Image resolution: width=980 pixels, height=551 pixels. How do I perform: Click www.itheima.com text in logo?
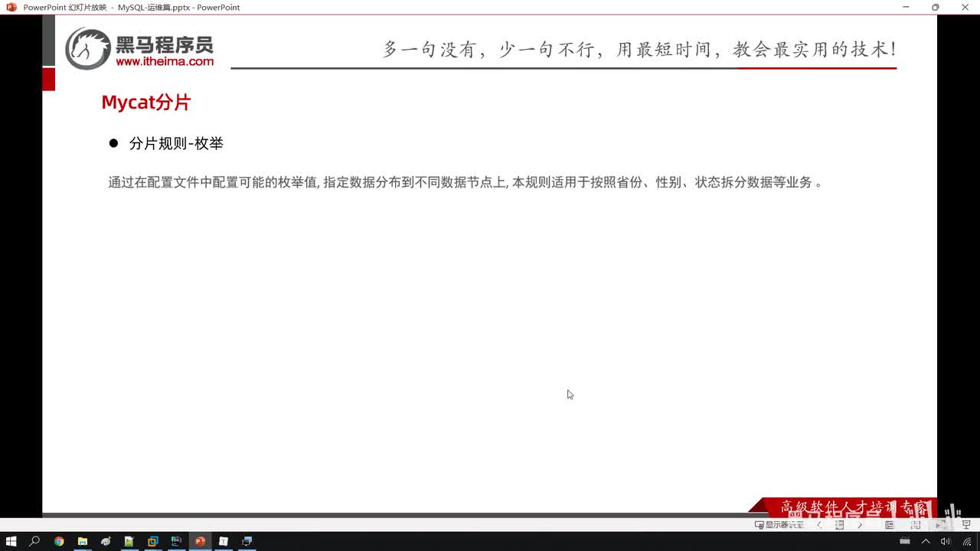(x=165, y=61)
